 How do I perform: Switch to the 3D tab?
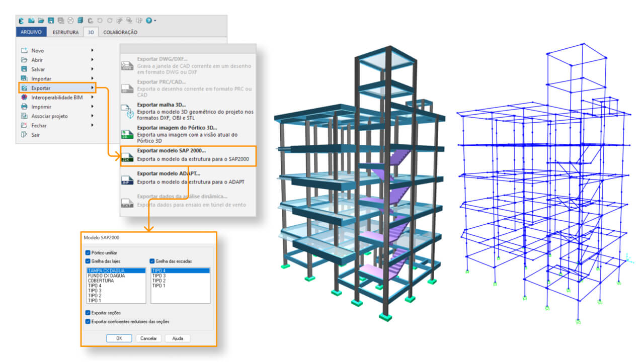[91, 32]
